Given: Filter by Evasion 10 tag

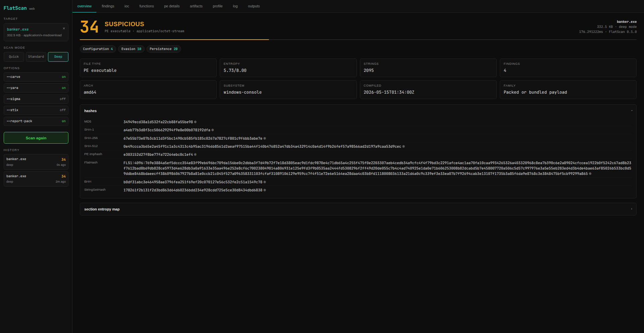Looking at the screenshot, I should click(x=131, y=49).
